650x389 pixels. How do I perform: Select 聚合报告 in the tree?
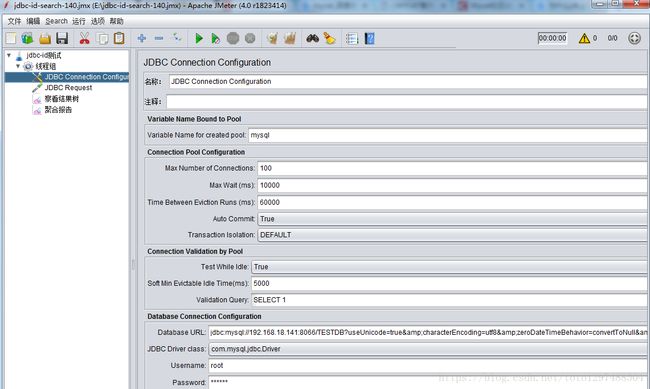coord(58,110)
